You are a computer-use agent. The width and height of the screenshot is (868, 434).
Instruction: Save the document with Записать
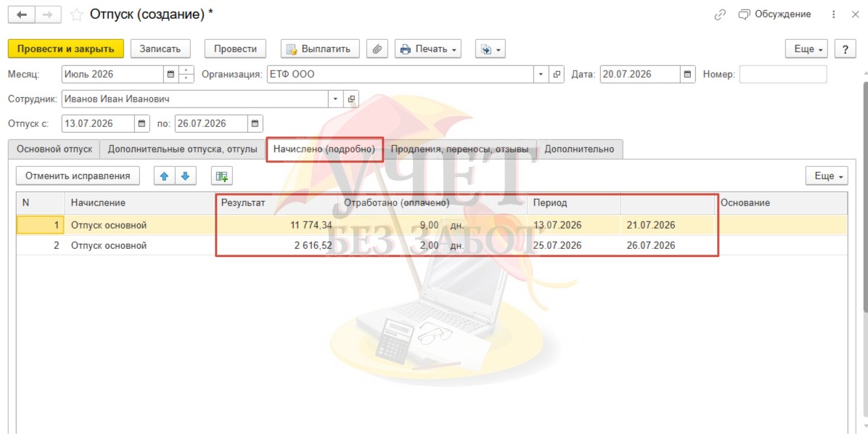point(160,49)
